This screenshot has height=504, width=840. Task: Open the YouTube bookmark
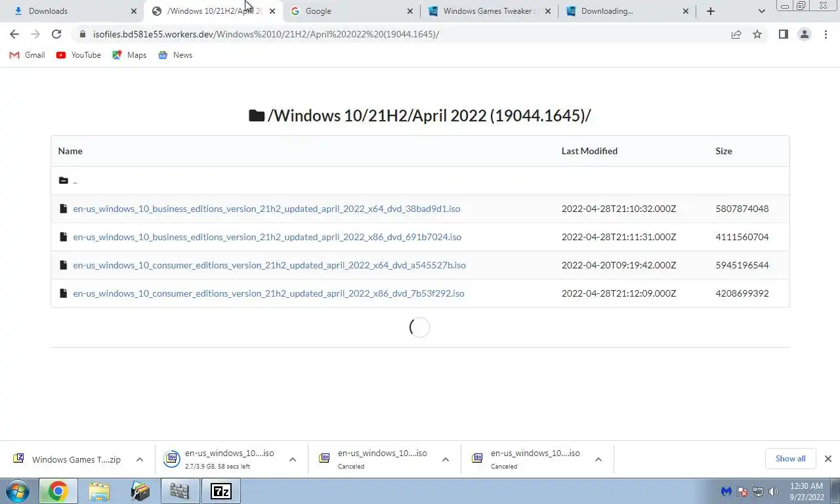point(79,55)
